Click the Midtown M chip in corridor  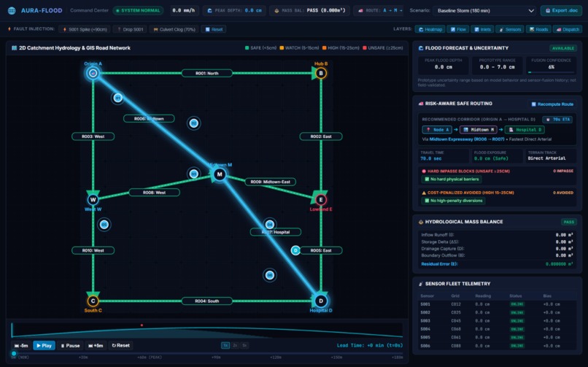point(479,130)
